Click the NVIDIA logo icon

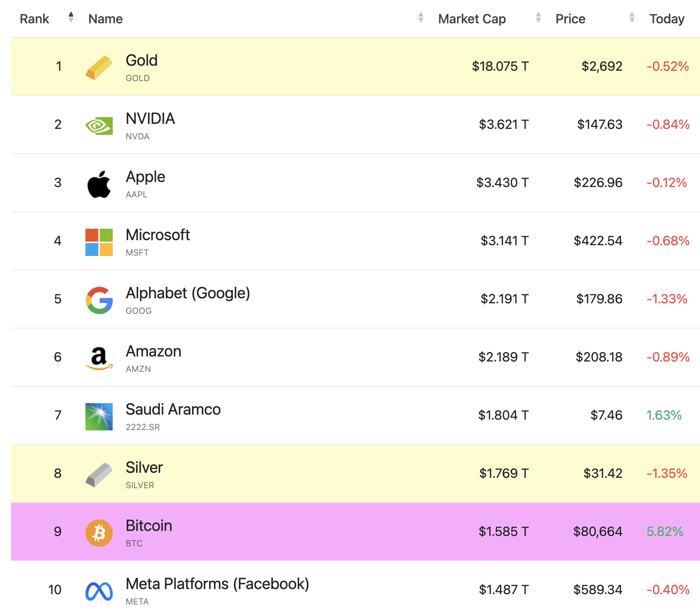(x=99, y=126)
